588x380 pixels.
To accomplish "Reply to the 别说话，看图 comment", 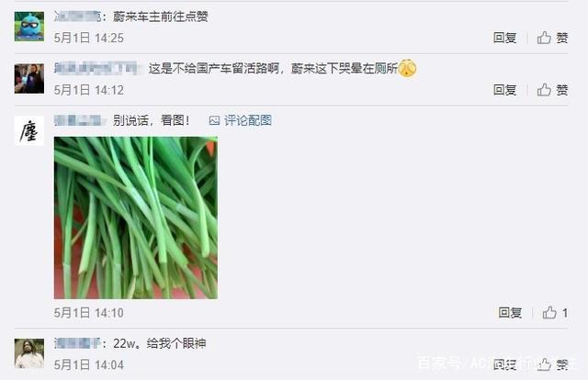I will click(510, 313).
